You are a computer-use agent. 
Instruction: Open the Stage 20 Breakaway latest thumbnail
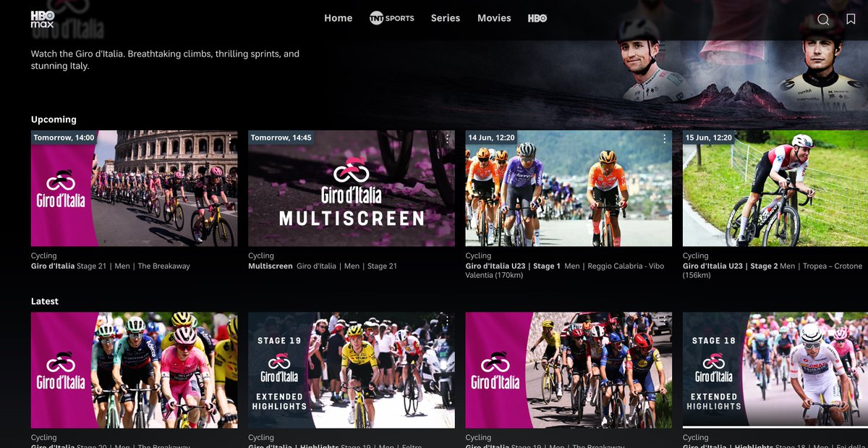tap(135, 370)
